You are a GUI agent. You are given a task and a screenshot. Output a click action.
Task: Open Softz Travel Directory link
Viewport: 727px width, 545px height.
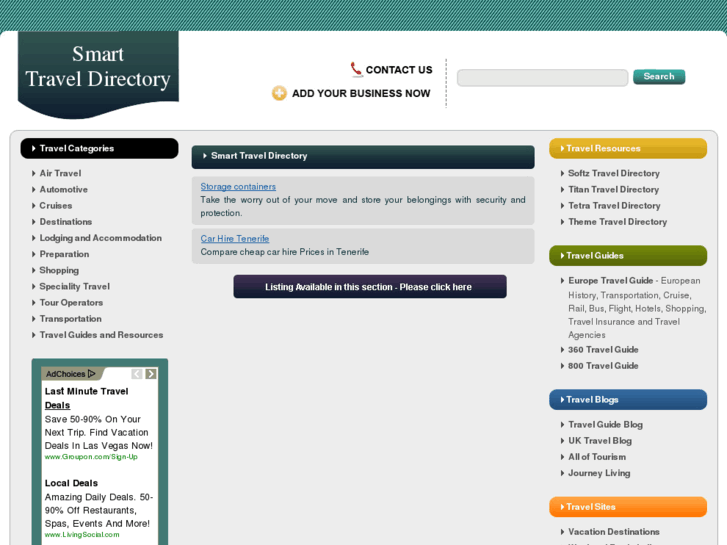614,173
